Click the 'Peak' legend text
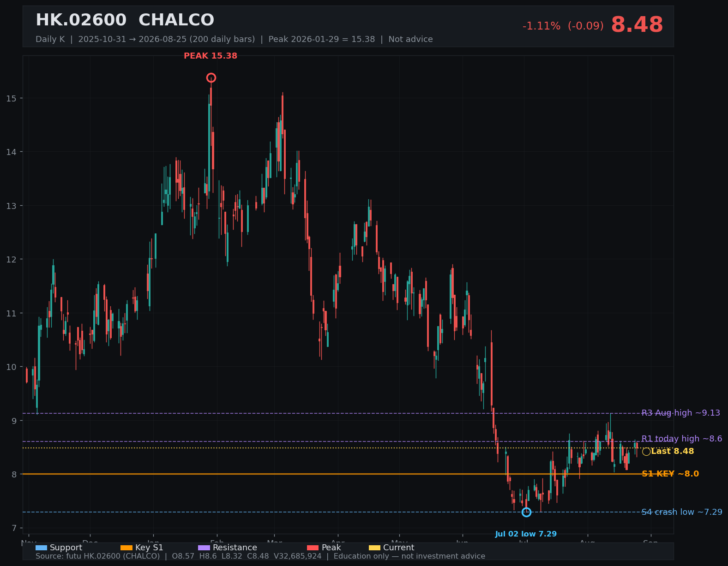 point(331,548)
